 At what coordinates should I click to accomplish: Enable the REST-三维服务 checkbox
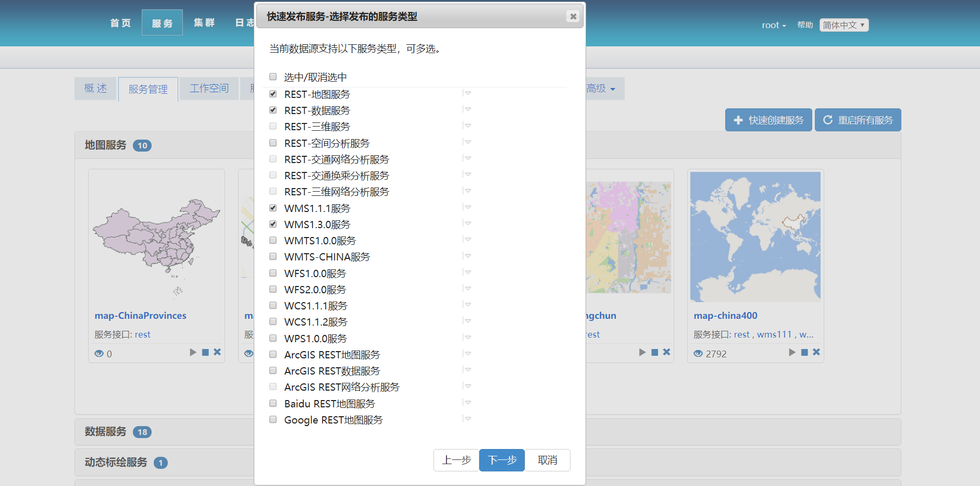point(273,126)
